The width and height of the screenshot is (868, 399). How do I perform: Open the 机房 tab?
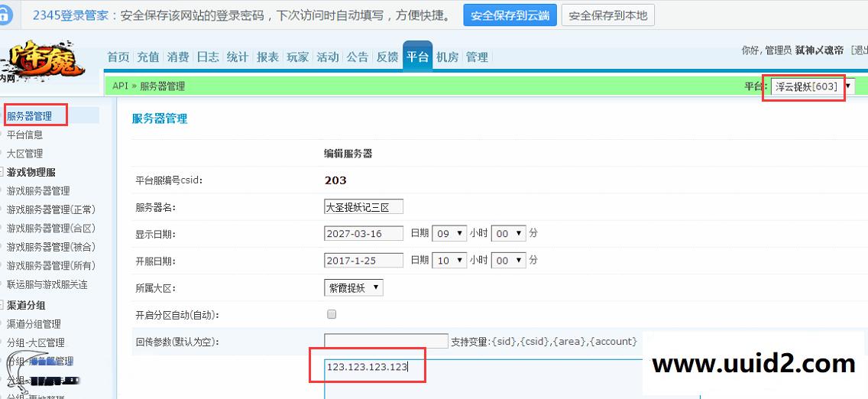(447, 57)
